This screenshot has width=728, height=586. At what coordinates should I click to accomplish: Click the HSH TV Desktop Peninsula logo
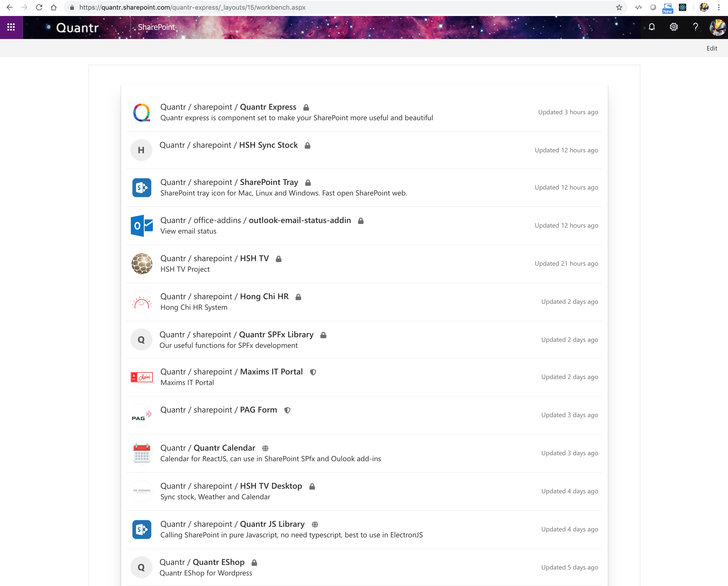(141, 491)
